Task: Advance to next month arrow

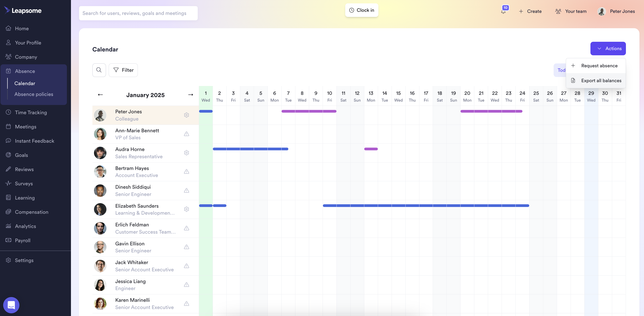Action: point(190,95)
